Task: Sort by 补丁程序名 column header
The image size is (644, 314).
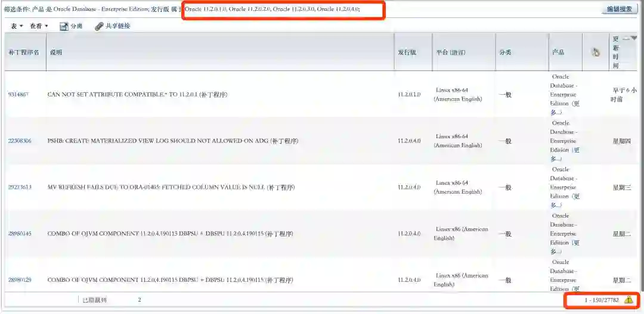Action: (x=24, y=52)
